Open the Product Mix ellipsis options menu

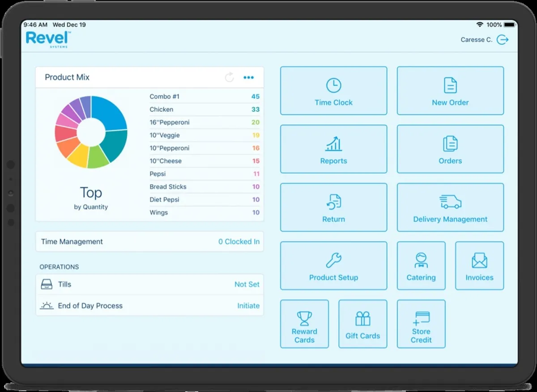(249, 77)
